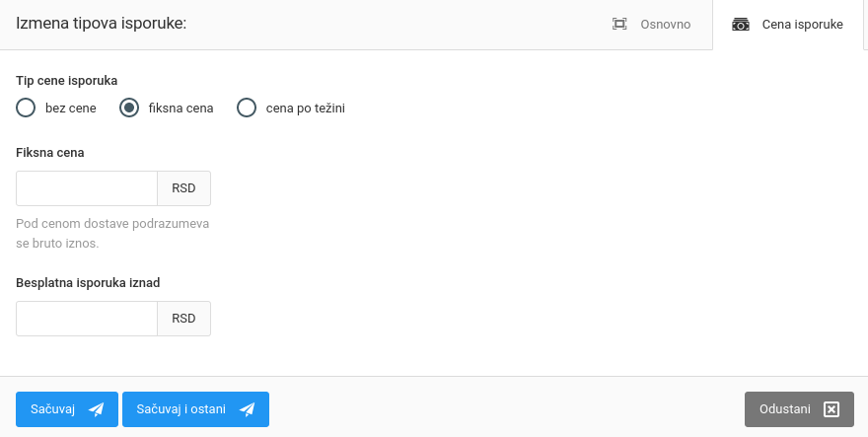Focus the Fiksna cena input field
Screen dimensions: 868x437
pyautogui.click(x=87, y=188)
